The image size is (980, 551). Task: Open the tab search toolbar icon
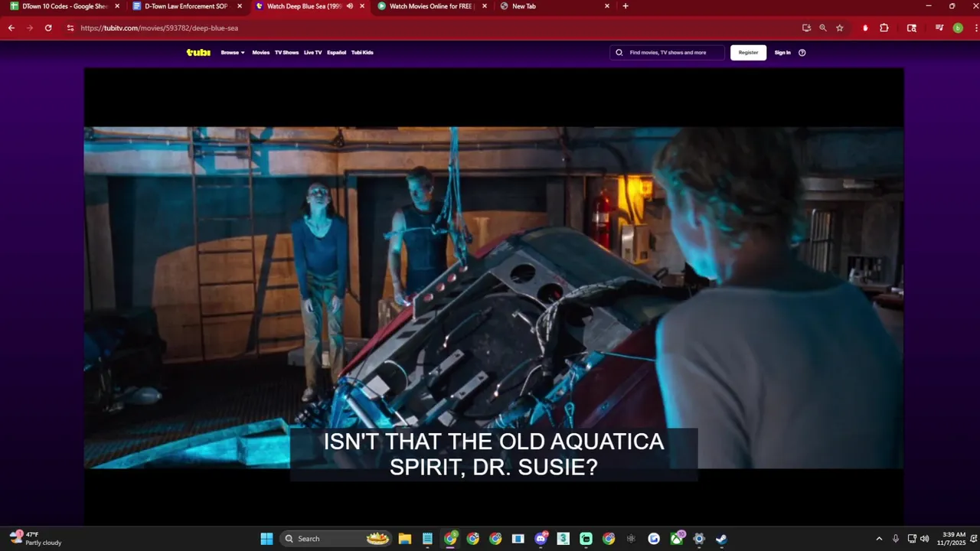[x=911, y=28]
